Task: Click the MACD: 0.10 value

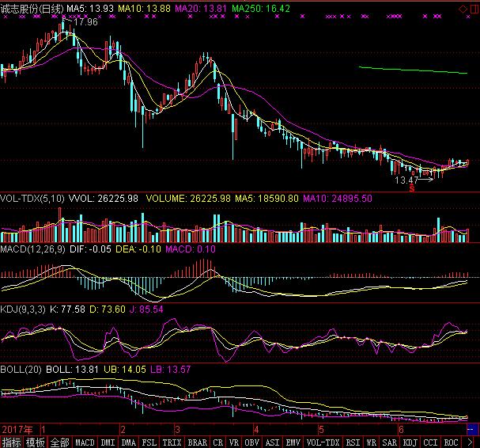Action: point(191,249)
